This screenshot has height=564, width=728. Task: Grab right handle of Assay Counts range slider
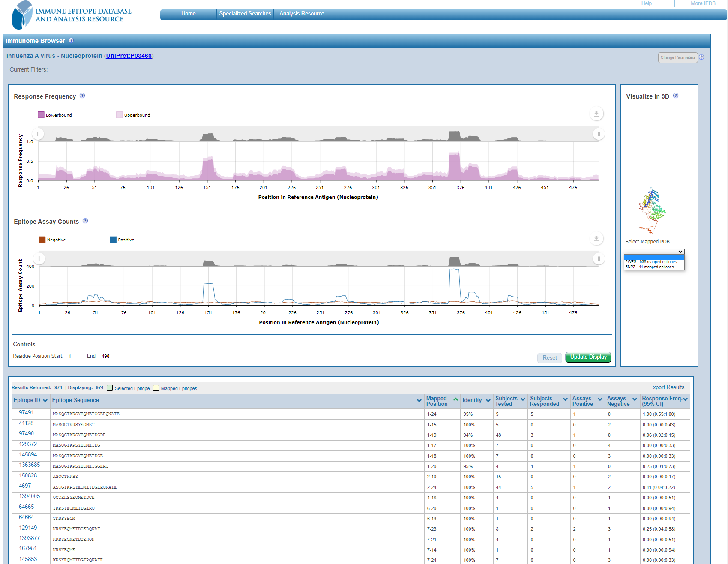[599, 258]
